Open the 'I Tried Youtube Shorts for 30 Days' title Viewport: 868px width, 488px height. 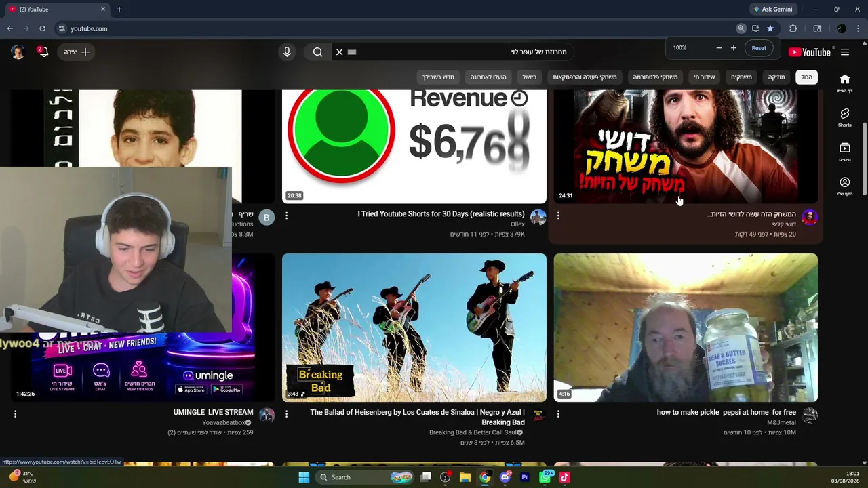tap(441, 214)
